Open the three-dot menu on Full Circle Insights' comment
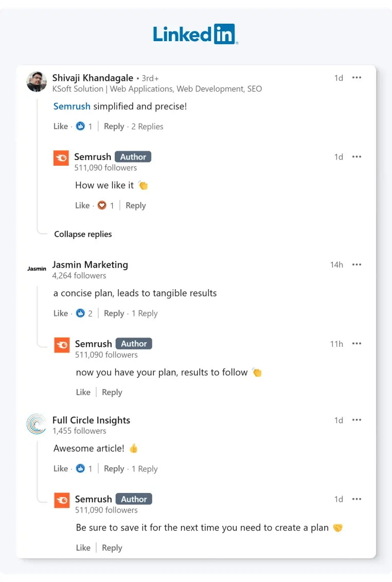The width and height of the screenshot is (392, 582). coord(357,420)
